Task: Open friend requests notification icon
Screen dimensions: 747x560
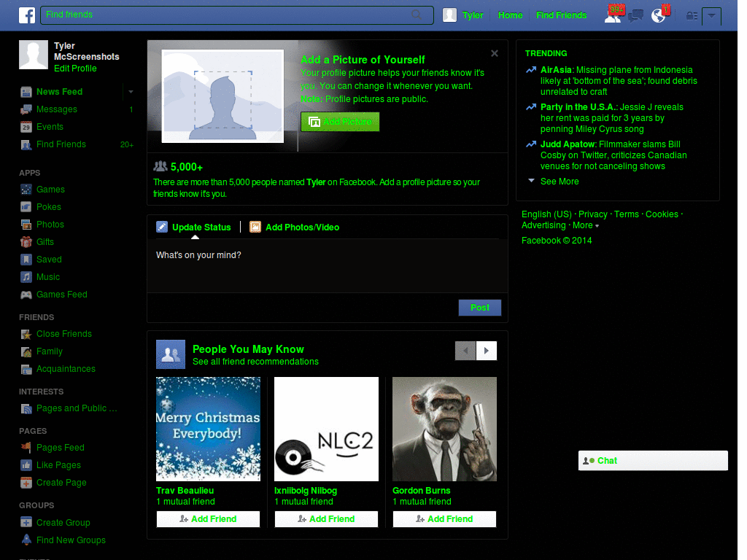Action: point(613,15)
